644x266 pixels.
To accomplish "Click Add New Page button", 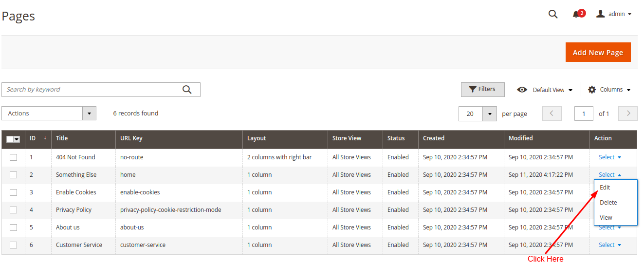I will [x=598, y=53].
